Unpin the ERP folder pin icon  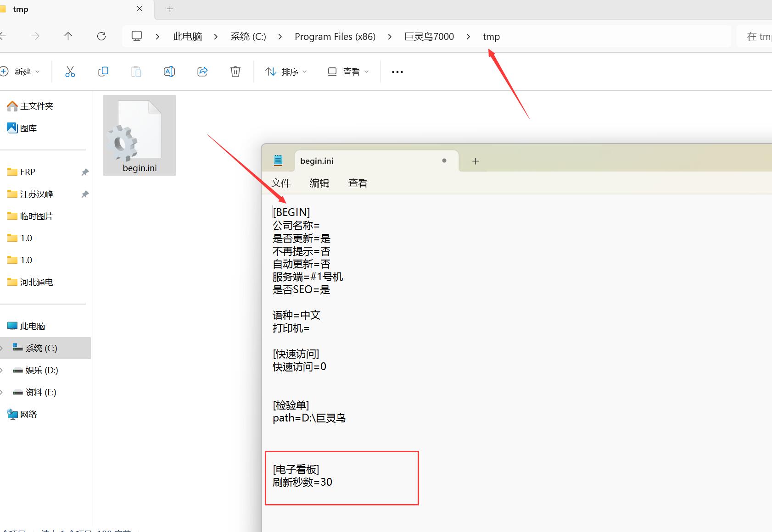point(85,172)
